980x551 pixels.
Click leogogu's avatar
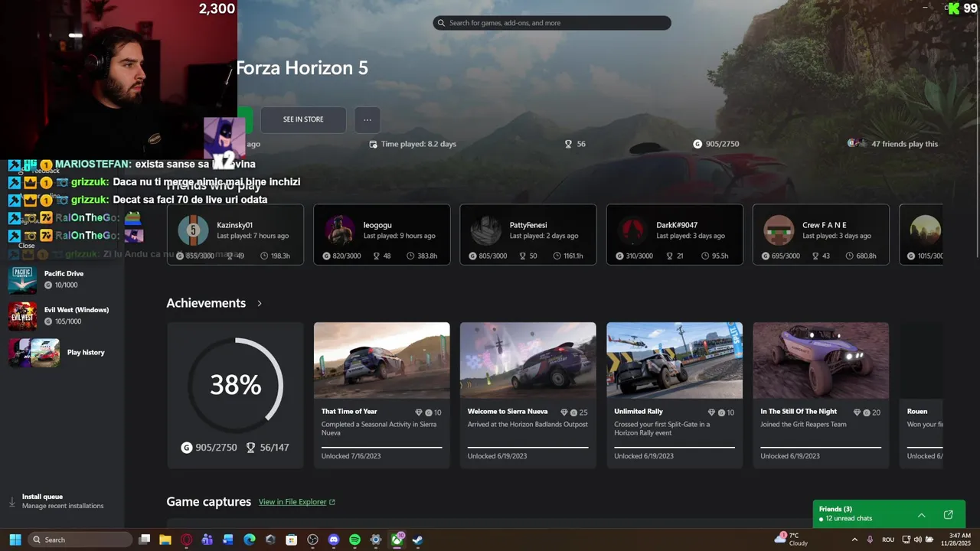339,230
